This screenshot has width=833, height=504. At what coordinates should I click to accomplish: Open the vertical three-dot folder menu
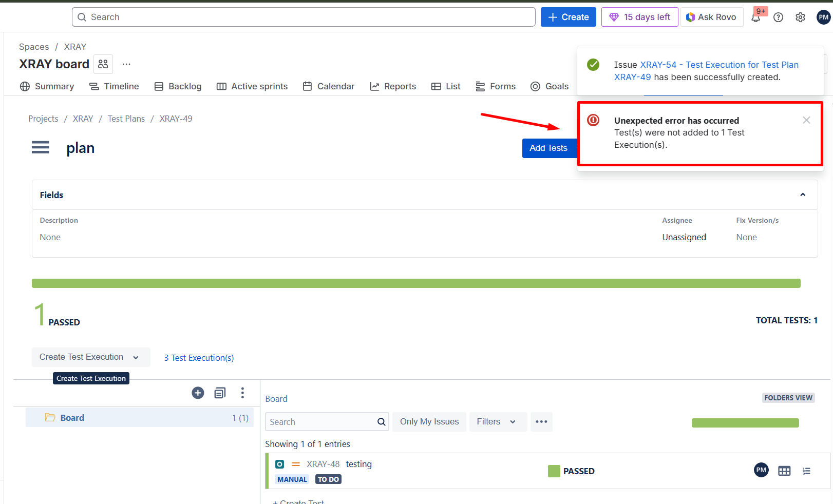click(x=242, y=393)
